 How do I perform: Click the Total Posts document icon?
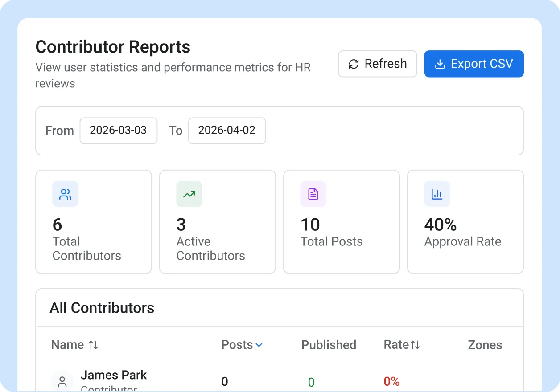click(x=313, y=194)
